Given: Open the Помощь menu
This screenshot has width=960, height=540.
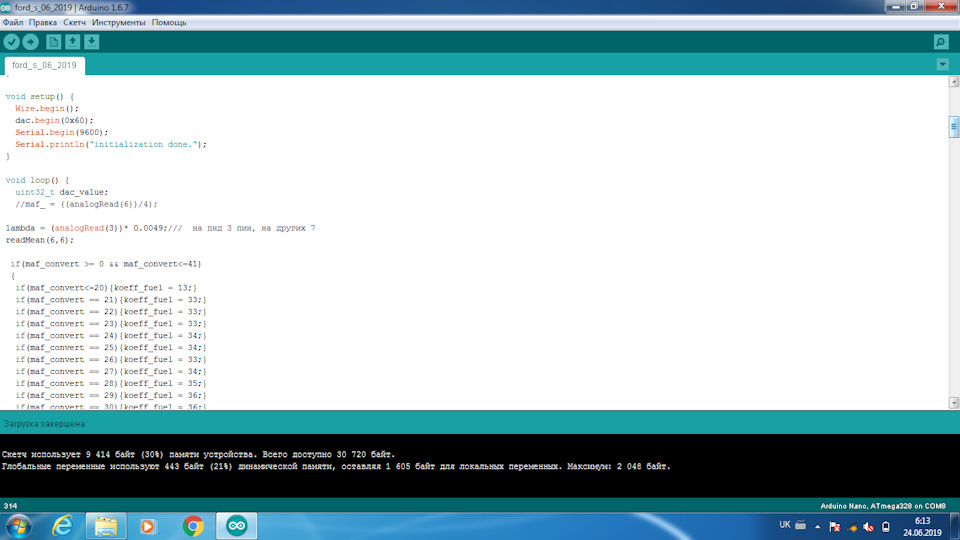Looking at the screenshot, I should [169, 22].
